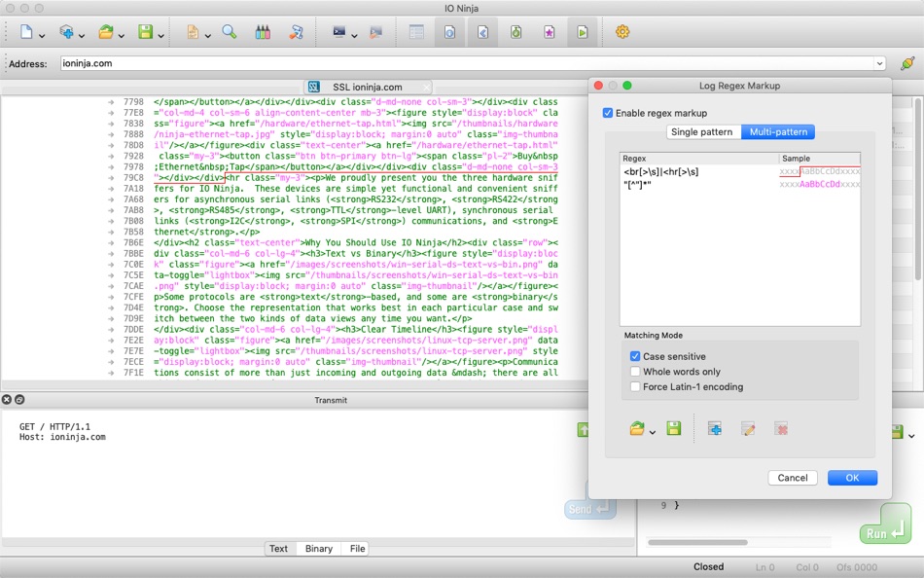Toggle the blue chevron page pane icon
This screenshot has width=924, height=578.
482,32
